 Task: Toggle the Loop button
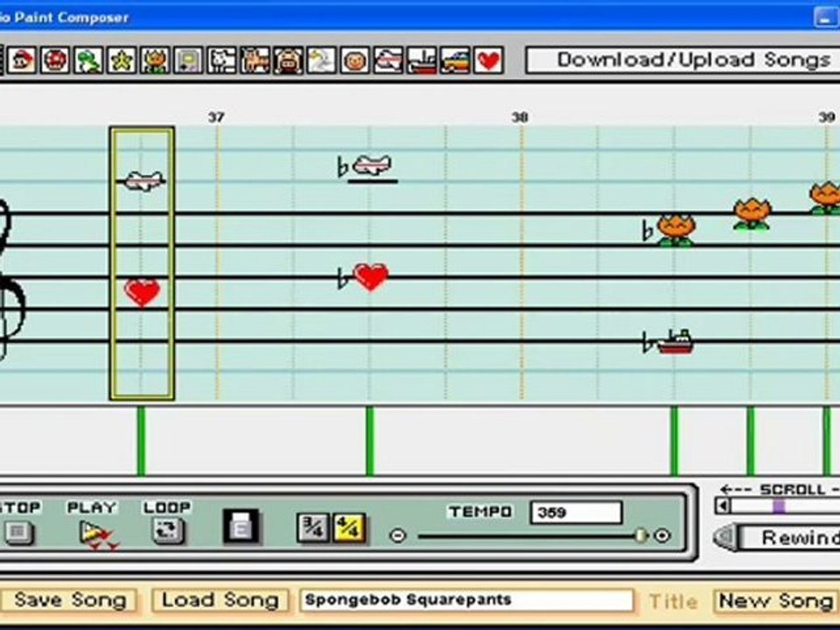tap(168, 531)
